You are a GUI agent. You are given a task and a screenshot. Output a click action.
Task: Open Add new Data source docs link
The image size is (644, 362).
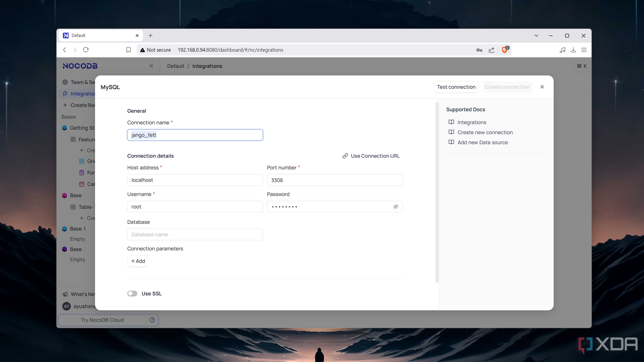click(478, 142)
